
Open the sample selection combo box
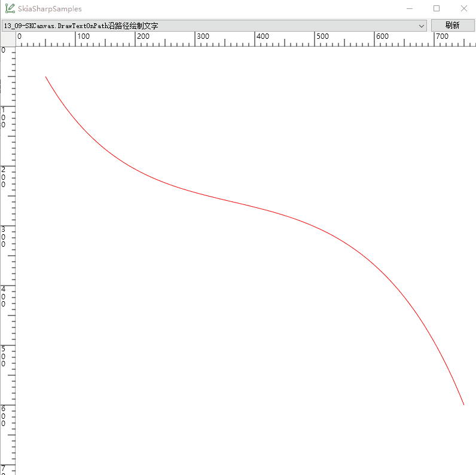click(x=214, y=26)
